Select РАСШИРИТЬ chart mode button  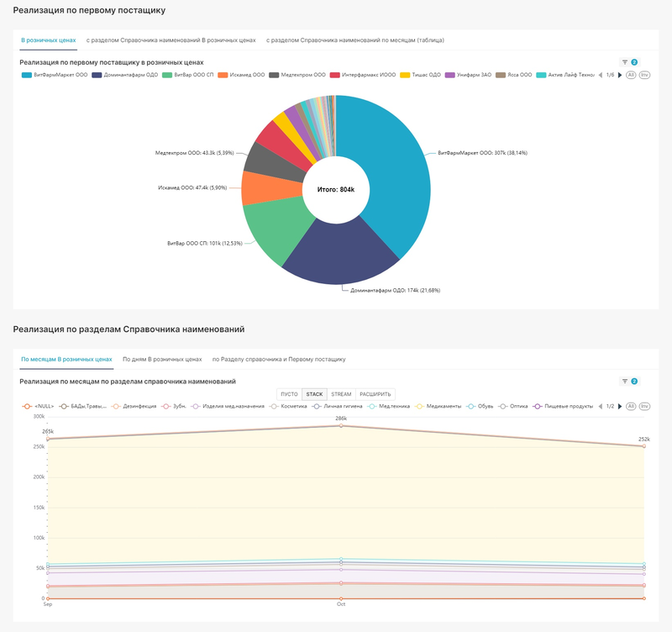375,393
